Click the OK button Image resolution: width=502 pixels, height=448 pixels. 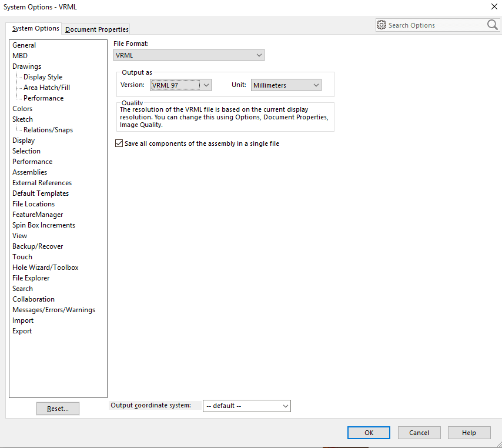click(x=369, y=433)
